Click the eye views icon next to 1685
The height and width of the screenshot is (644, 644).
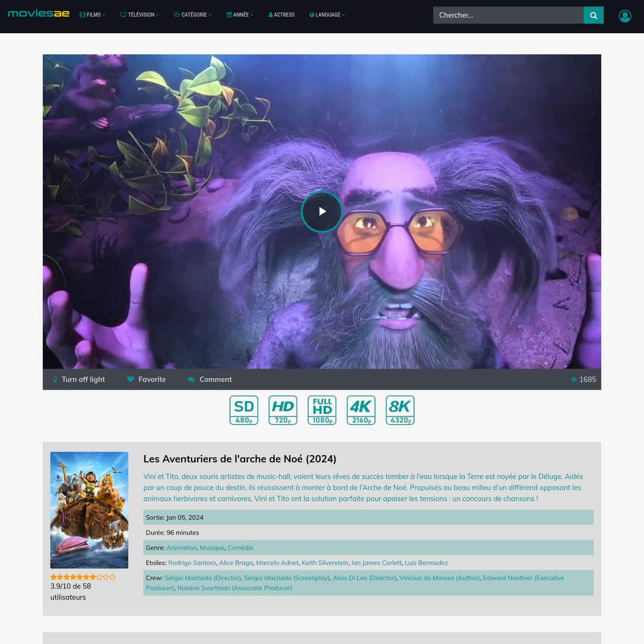tap(574, 379)
